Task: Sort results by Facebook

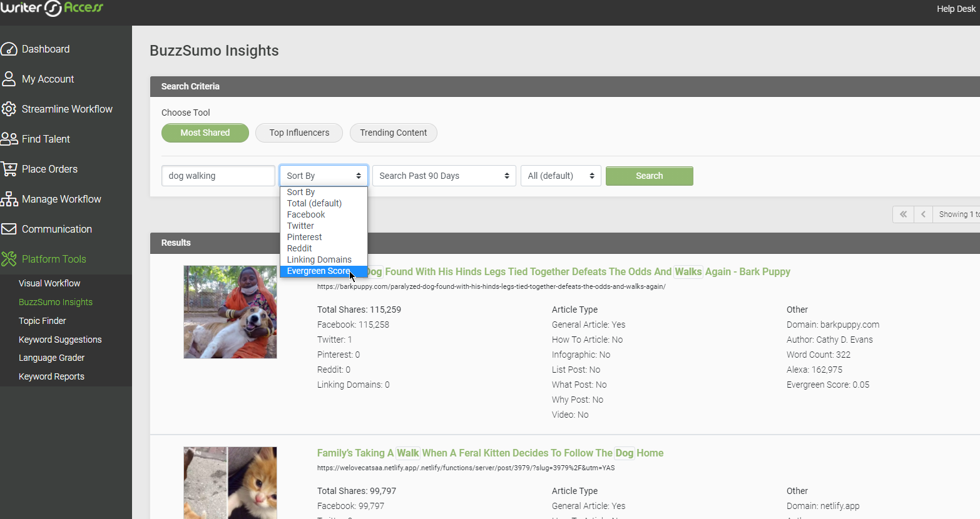Action: (324, 214)
